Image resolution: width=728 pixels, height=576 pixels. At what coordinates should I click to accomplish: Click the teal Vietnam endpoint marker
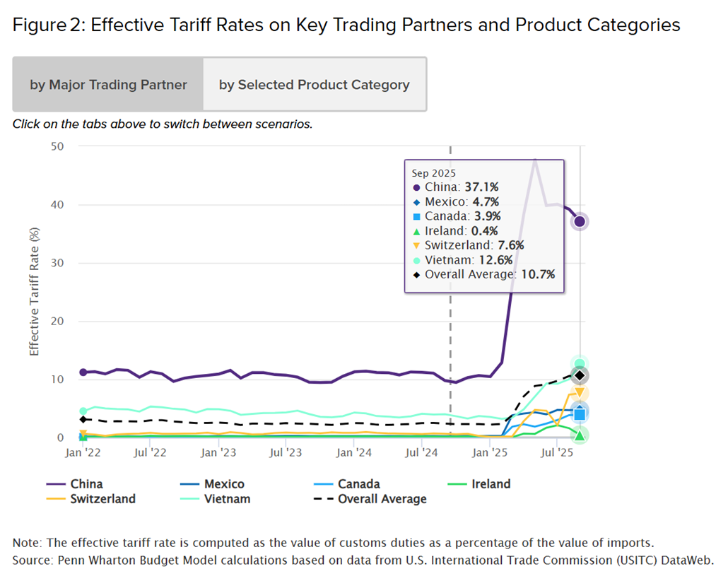coord(580,364)
